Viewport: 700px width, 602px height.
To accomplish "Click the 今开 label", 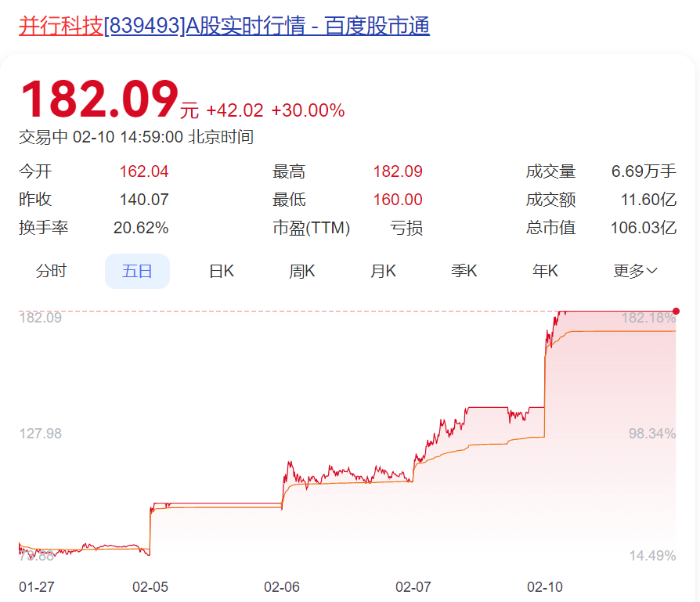I will [x=35, y=171].
